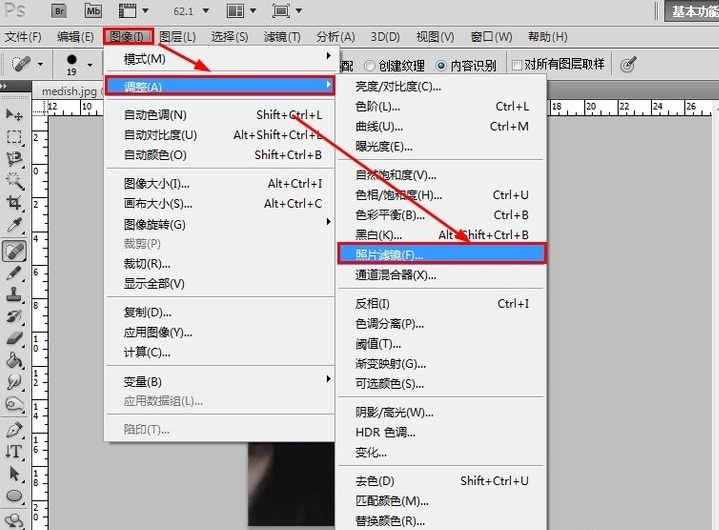This screenshot has width=719, height=530.
Task: Choose 画布大小(S)... menu item
Action: (219, 204)
